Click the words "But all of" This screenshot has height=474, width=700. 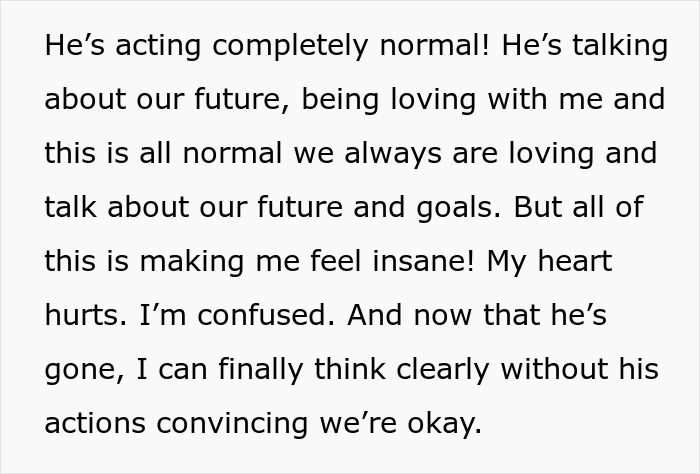[x=588, y=208]
